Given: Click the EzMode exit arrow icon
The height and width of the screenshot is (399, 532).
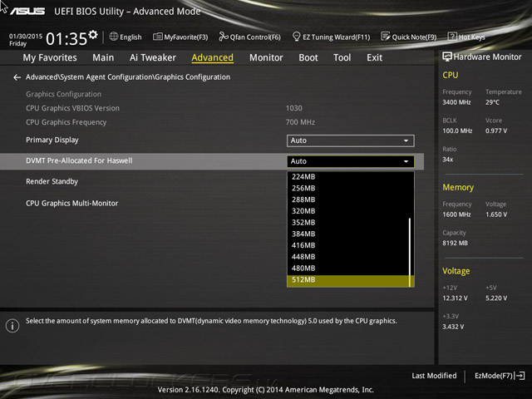Looking at the screenshot, I should click(x=520, y=376).
